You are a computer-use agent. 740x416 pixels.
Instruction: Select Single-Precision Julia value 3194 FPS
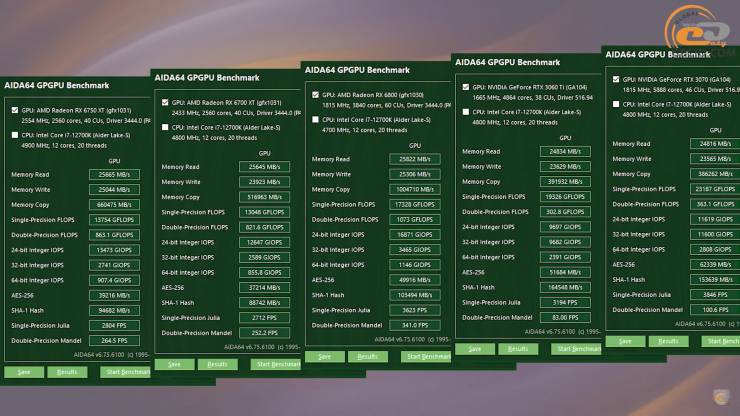click(565, 303)
